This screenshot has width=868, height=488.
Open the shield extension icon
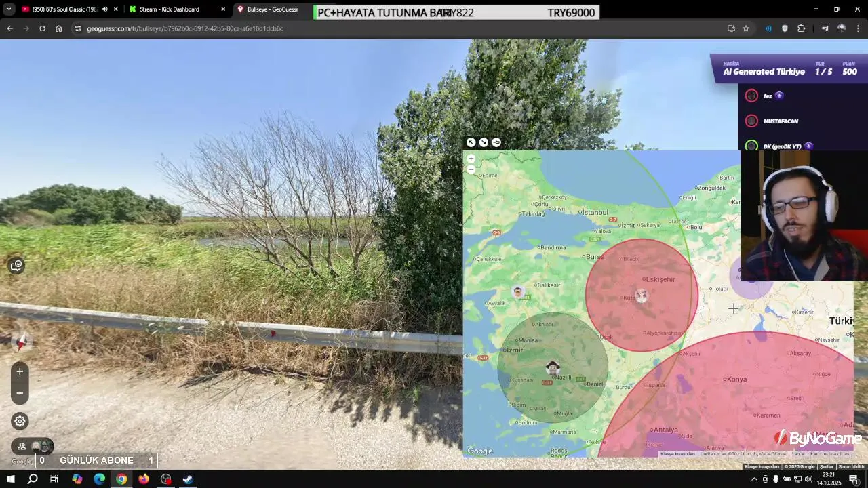[785, 28]
